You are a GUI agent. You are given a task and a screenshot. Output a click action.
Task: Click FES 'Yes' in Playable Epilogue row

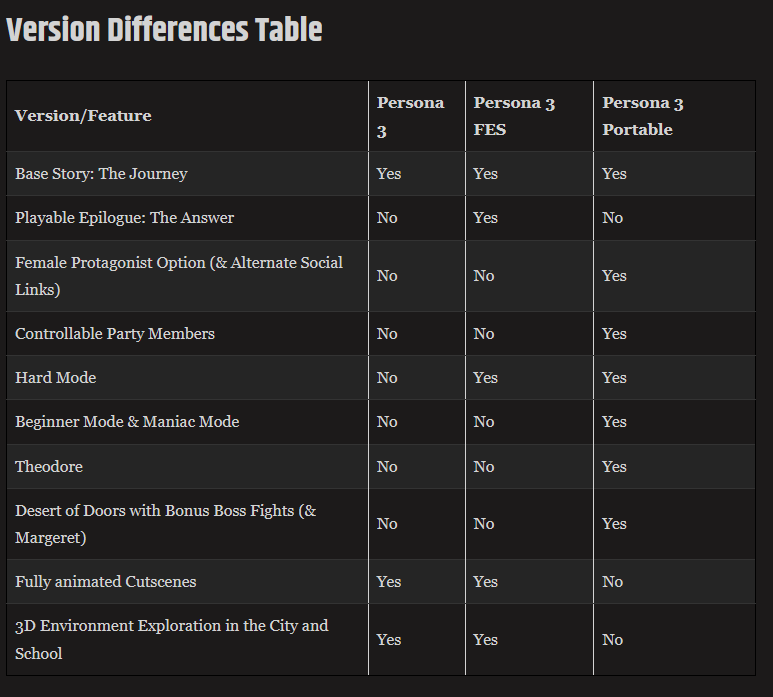tap(485, 218)
